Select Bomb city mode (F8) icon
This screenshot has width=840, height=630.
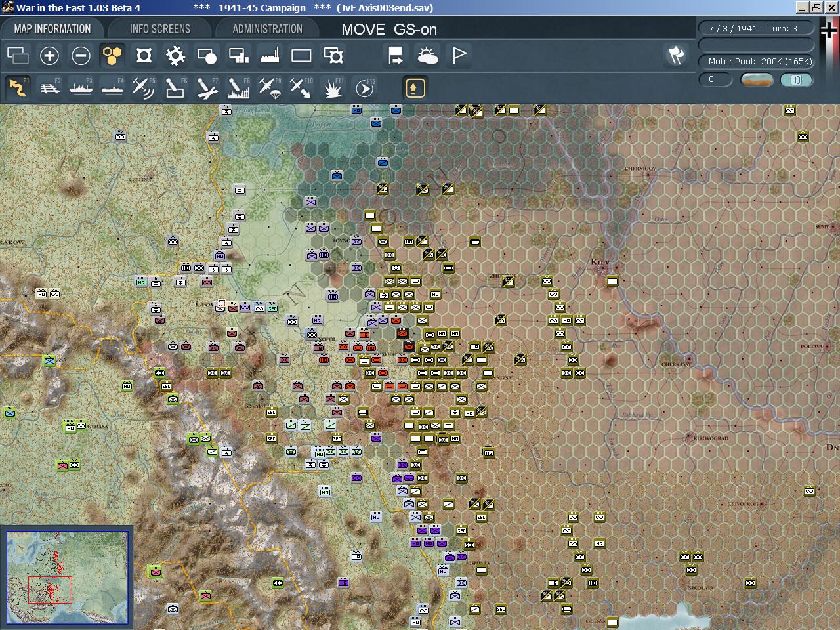(x=238, y=88)
